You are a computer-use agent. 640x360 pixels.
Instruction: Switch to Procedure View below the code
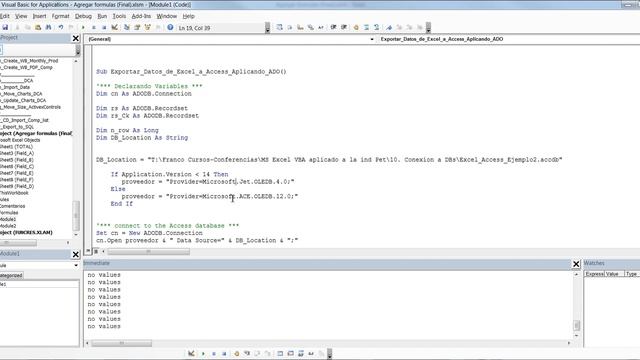click(89, 251)
